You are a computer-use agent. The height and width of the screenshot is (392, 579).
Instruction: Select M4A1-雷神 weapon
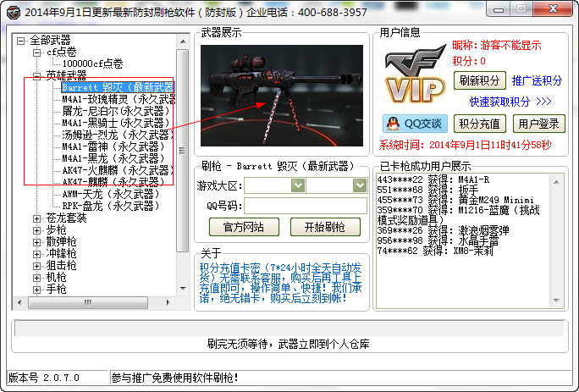(x=113, y=146)
